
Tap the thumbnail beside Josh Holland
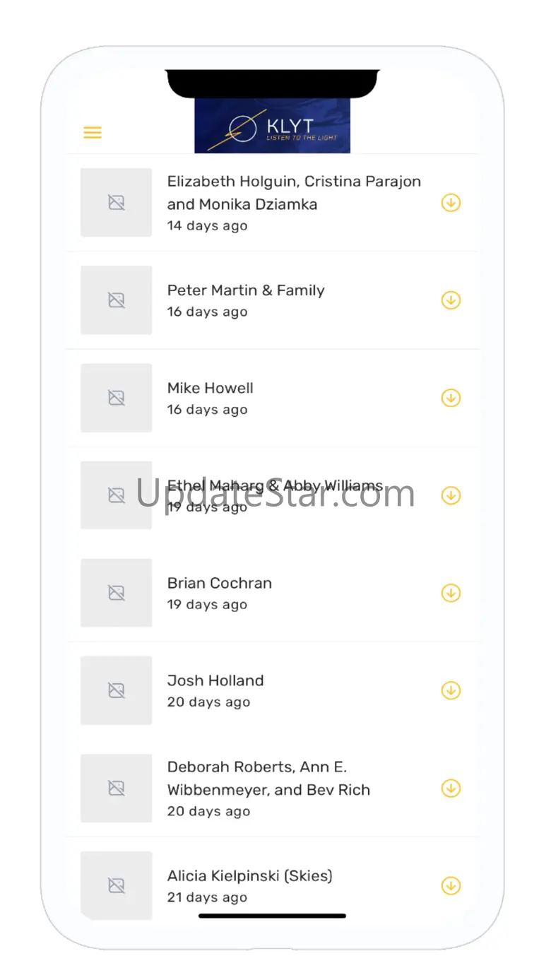117,690
